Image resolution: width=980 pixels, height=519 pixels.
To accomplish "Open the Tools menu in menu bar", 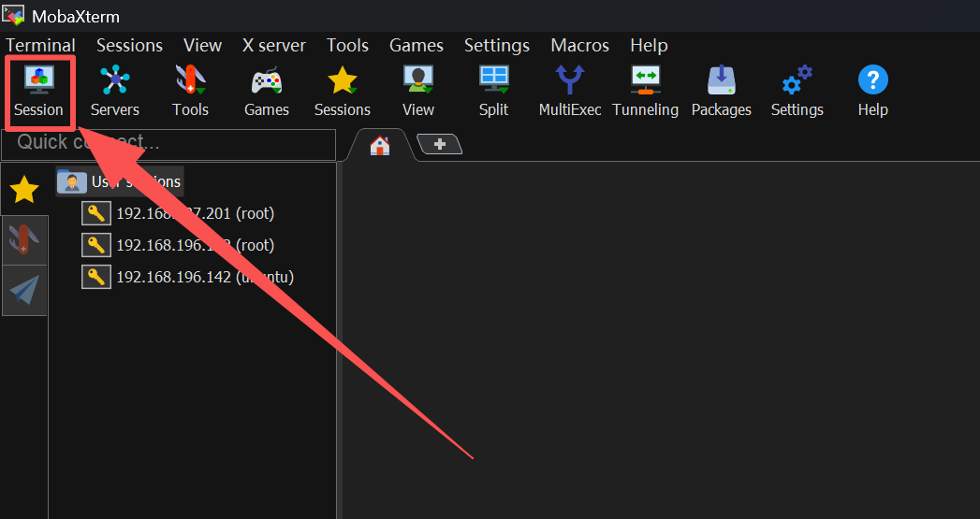I will (347, 46).
